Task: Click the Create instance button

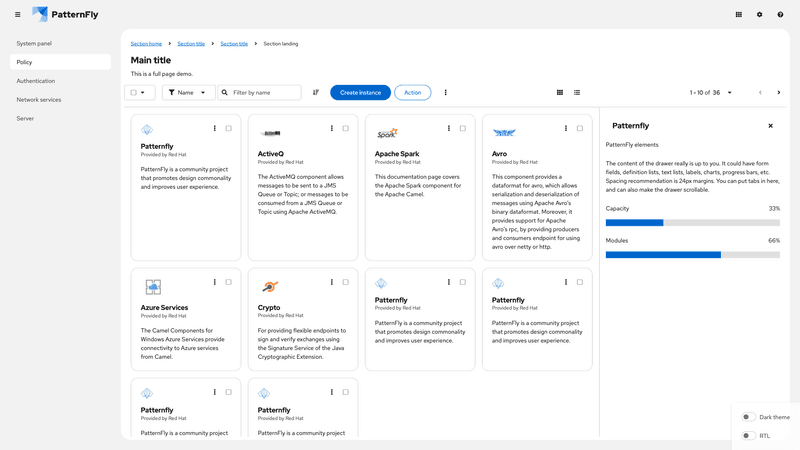Action: (x=360, y=92)
